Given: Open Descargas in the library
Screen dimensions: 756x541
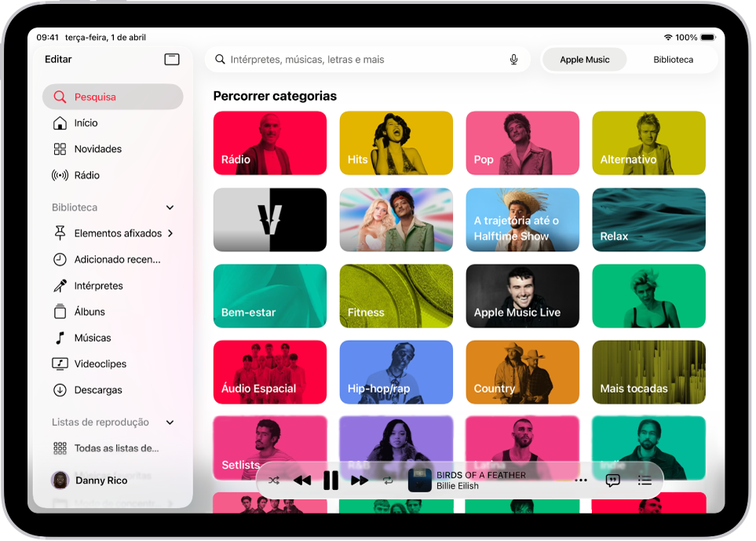Looking at the screenshot, I should click(113, 389).
